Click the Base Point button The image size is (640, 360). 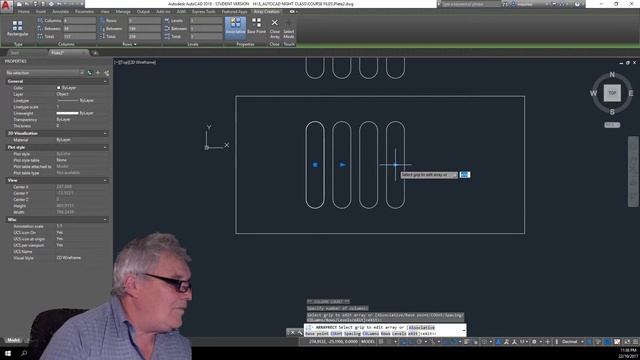point(256,26)
